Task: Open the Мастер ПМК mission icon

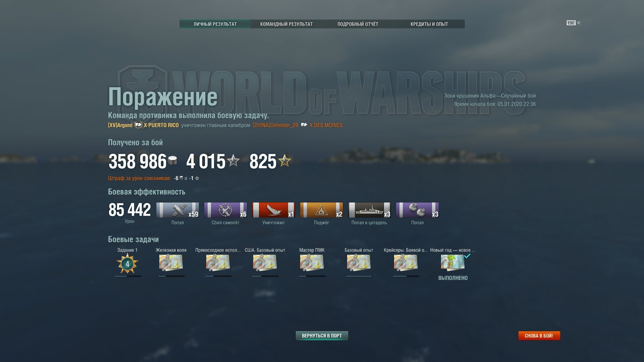Action: pos(312,263)
